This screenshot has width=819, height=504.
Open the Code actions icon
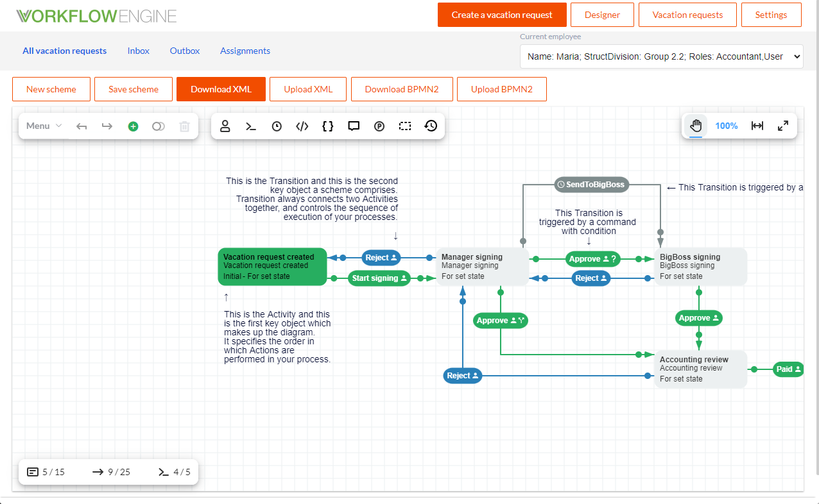(302, 126)
